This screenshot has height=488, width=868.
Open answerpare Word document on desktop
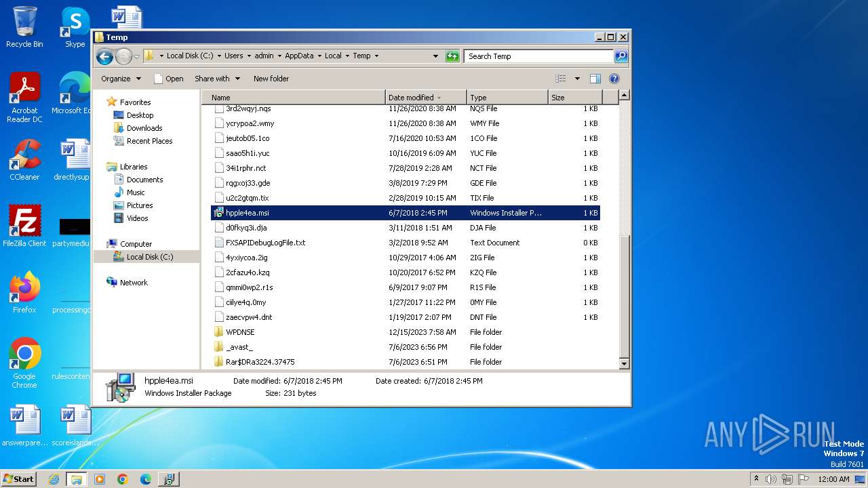click(24, 426)
